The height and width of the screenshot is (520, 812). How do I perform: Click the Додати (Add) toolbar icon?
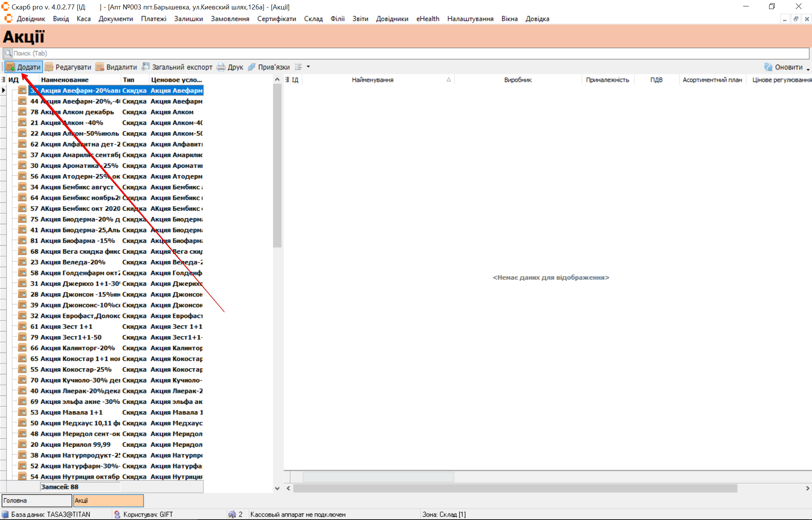pyautogui.click(x=10, y=67)
